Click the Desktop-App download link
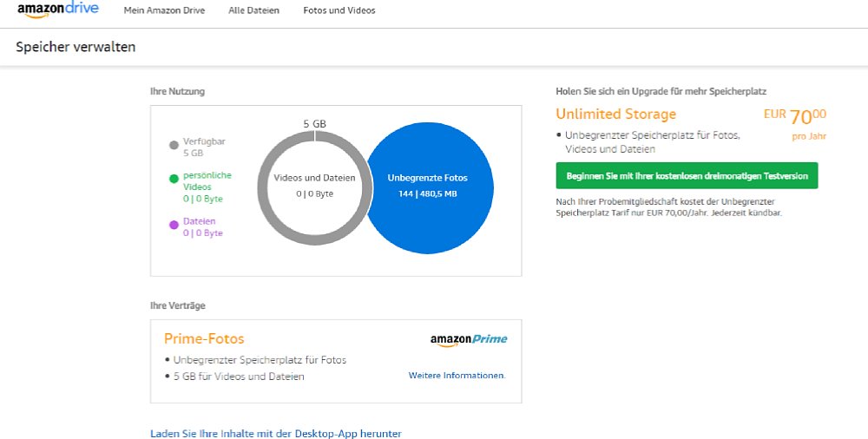868x439 pixels. 276,434
